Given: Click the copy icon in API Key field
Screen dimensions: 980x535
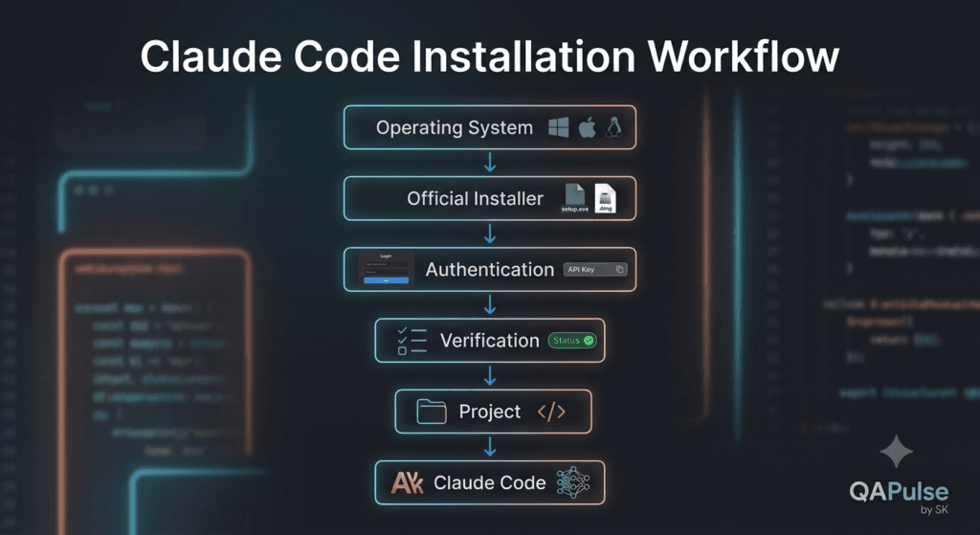Looking at the screenshot, I should pos(619,269).
